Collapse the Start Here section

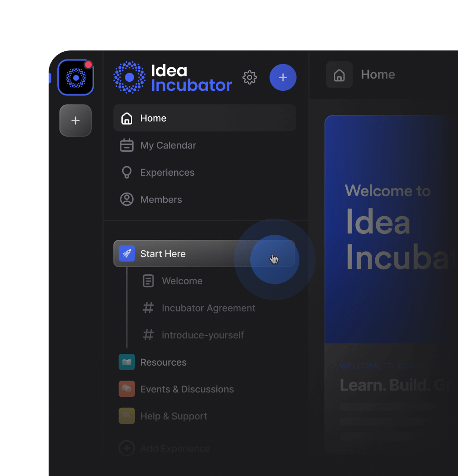point(204,253)
